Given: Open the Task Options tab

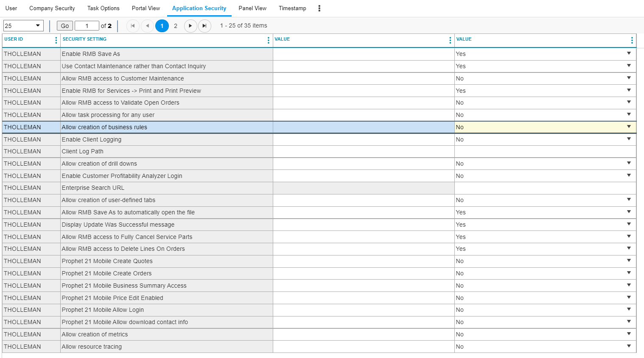Looking at the screenshot, I should tap(103, 8).
